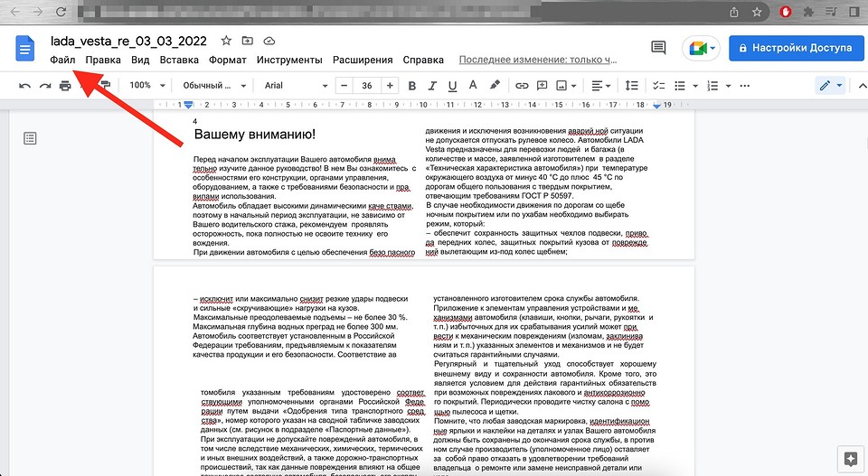Screen dimensions: 868x476
Task: Click the redo arrow
Action: point(44,86)
